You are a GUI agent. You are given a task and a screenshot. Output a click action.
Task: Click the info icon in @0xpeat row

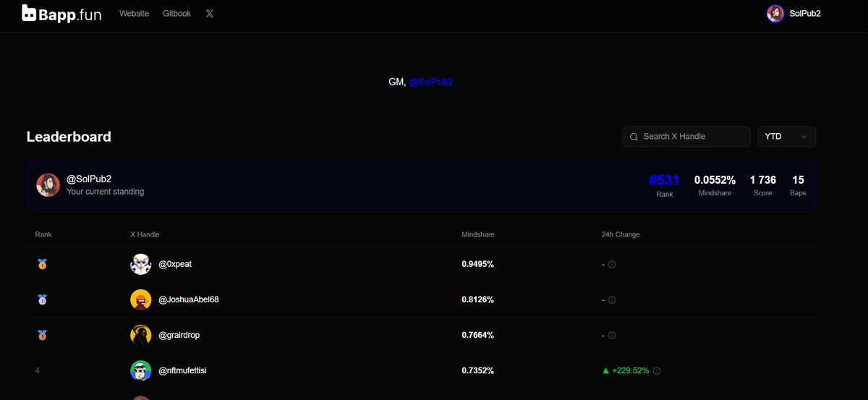click(x=612, y=265)
